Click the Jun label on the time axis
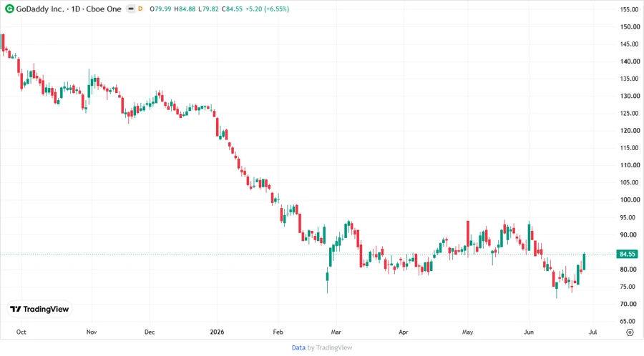Viewport: 644px width, 356px height. [x=529, y=332]
